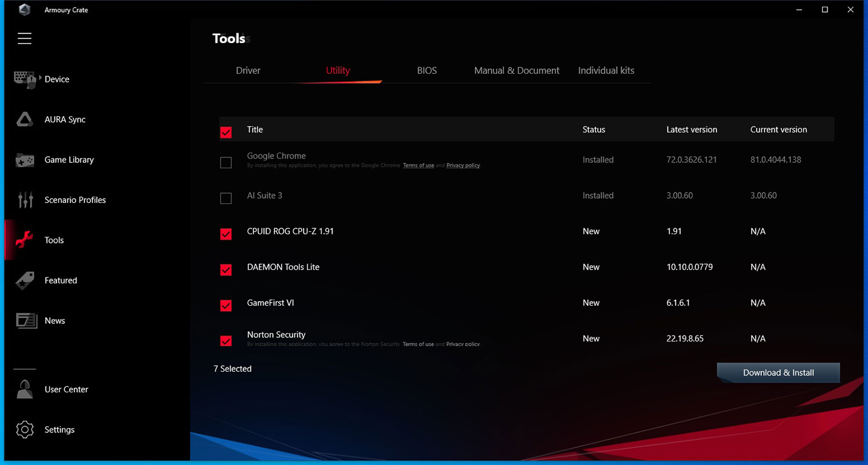Select the Utility tab
Viewport: 868px width, 465px height.
point(338,70)
